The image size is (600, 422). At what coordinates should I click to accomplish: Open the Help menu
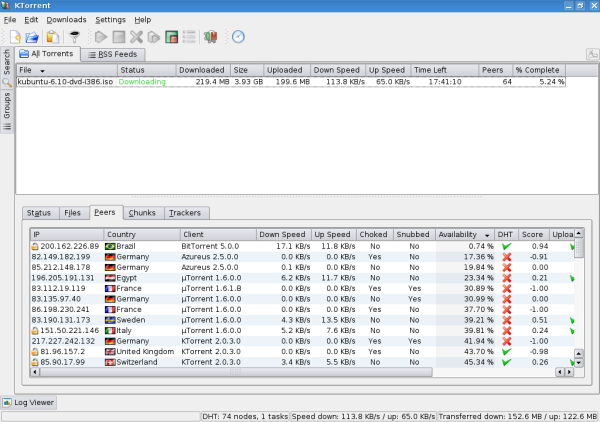[x=142, y=20]
